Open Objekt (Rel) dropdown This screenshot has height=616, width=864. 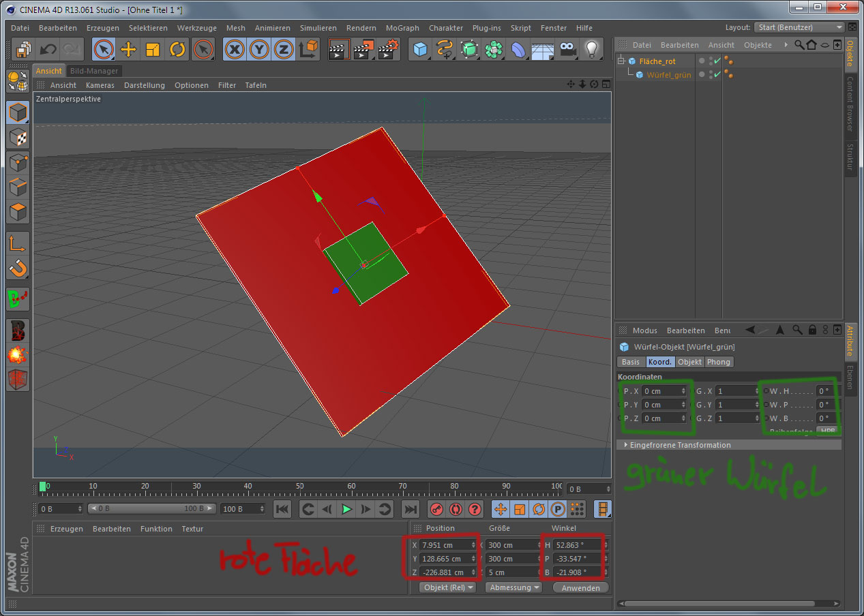tap(448, 587)
